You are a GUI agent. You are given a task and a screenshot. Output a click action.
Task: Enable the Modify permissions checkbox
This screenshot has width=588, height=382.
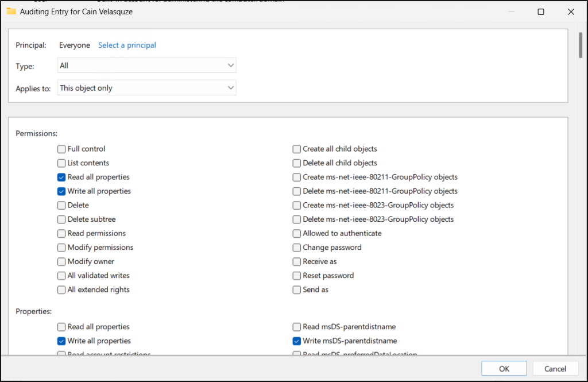coord(61,248)
